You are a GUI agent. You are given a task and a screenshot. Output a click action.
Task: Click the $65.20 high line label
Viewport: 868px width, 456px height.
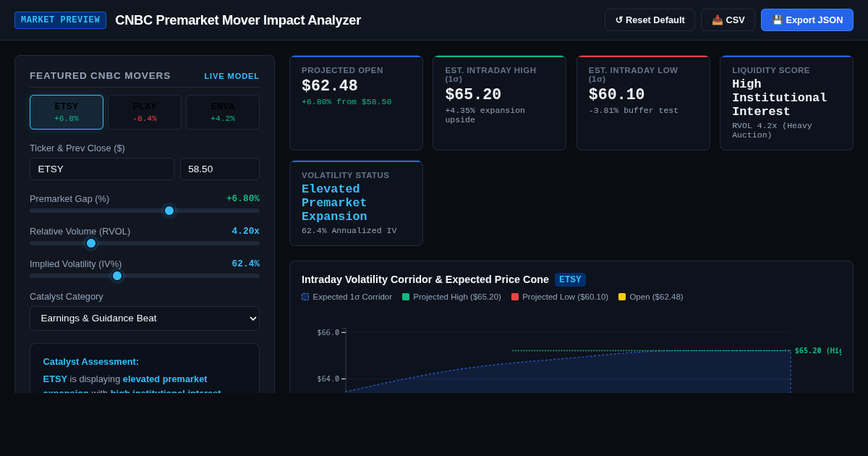tap(817, 350)
